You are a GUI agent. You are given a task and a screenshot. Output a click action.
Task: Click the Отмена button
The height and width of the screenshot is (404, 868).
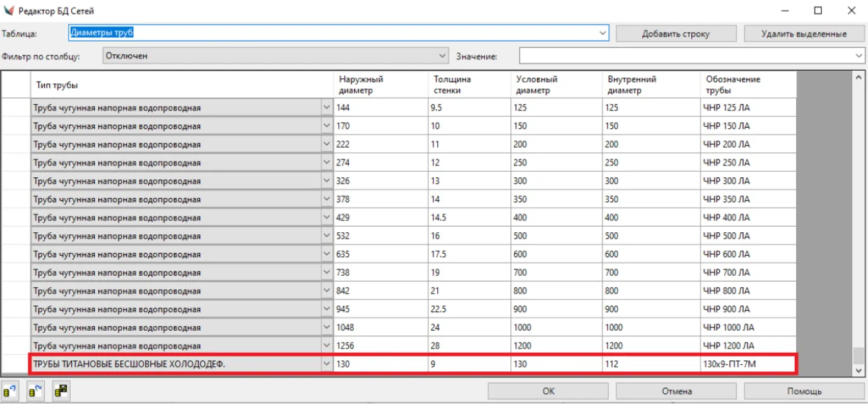676,391
